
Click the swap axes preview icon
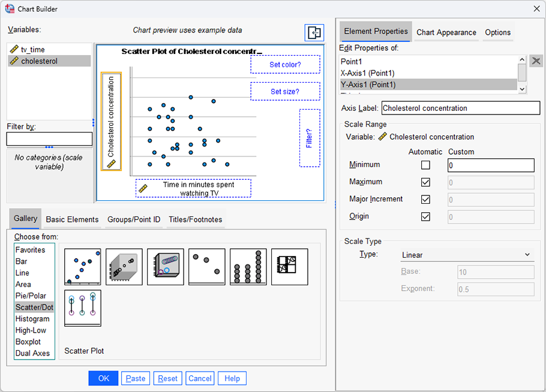tap(314, 33)
